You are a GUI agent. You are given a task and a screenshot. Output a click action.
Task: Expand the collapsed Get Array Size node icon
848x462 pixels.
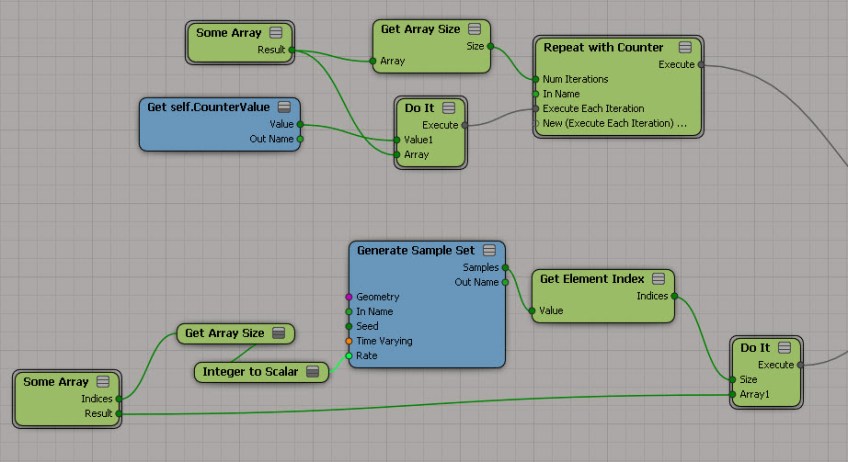point(279,333)
